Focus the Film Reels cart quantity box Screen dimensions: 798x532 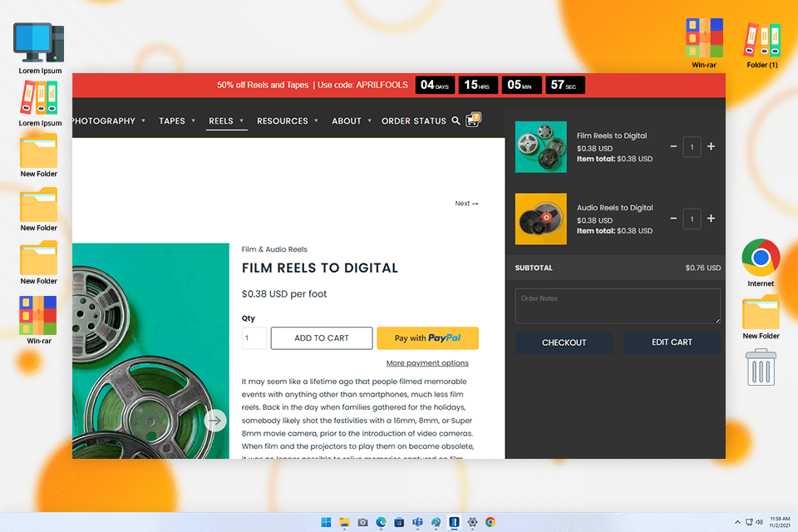692,146
